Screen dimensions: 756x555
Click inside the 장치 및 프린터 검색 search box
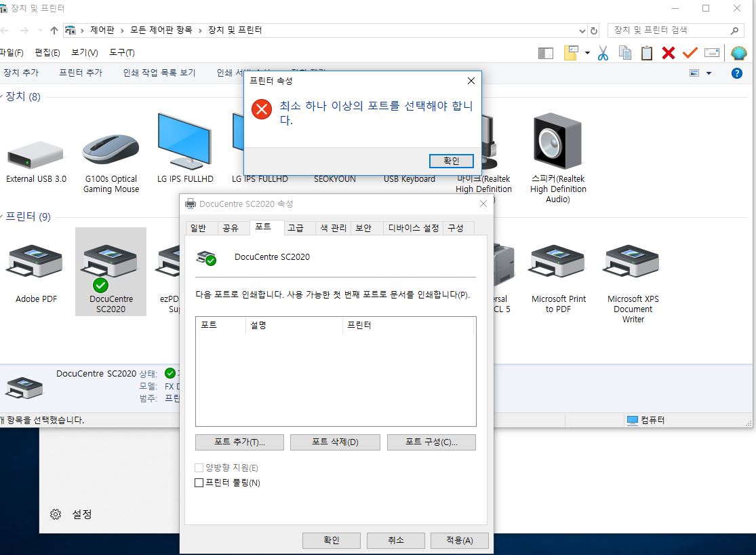click(671, 30)
